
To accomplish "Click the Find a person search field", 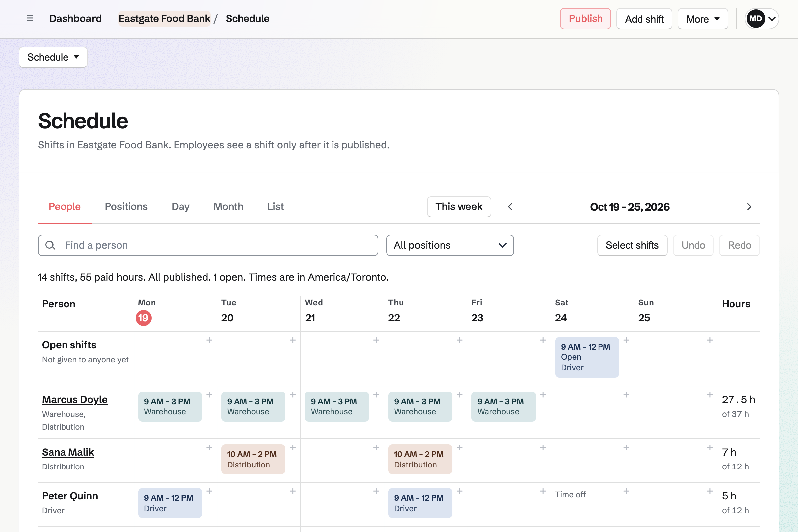I will coord(208,245).
